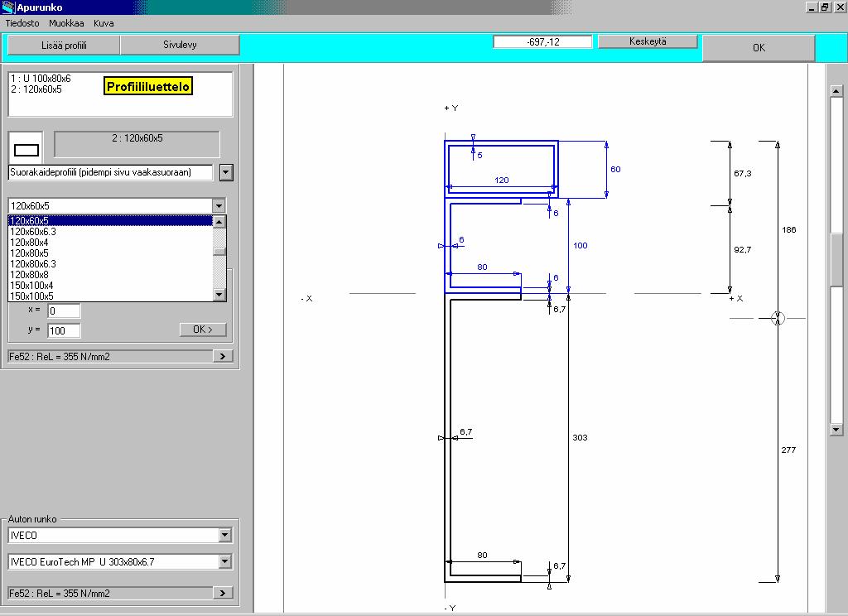
Task: Click the drawing scrollbar down arrow
Action: point(836,430)
